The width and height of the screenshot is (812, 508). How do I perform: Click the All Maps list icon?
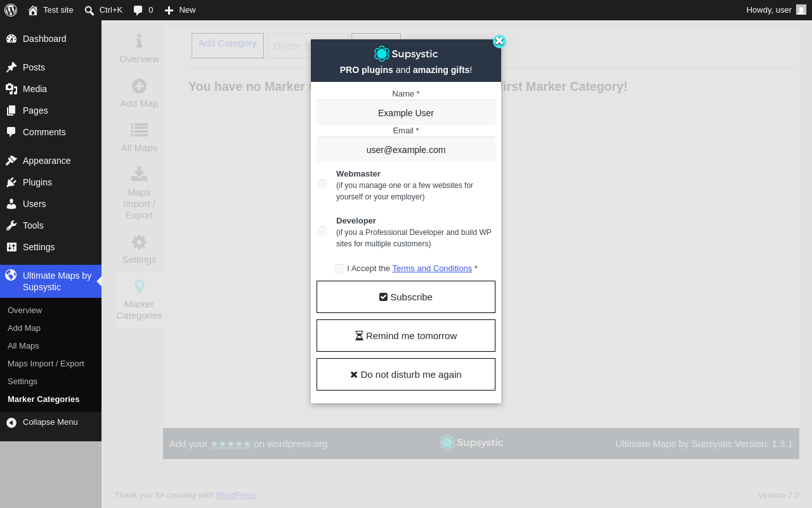click(x=139, y=130)
